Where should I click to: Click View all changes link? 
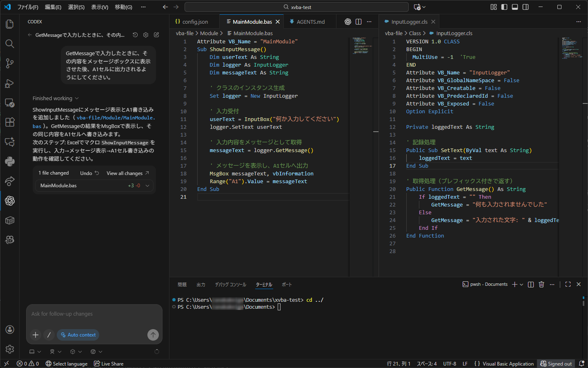[127, 173]
